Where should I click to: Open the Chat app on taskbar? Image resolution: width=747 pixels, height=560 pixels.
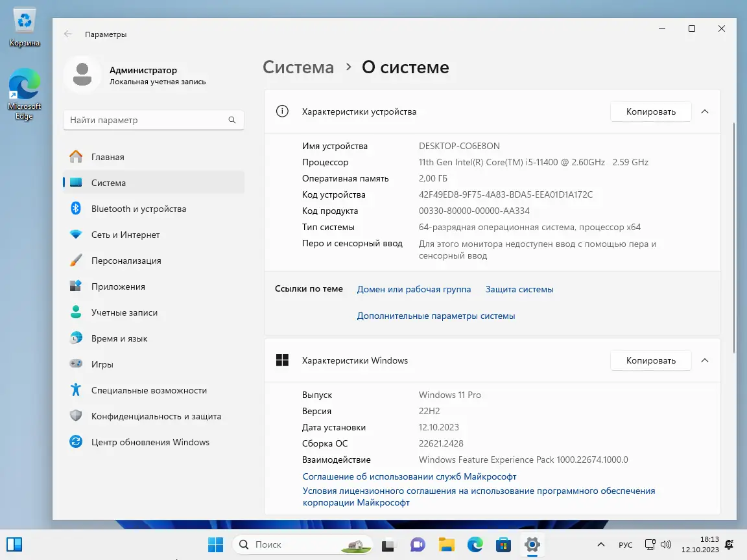tap(418, 544)
